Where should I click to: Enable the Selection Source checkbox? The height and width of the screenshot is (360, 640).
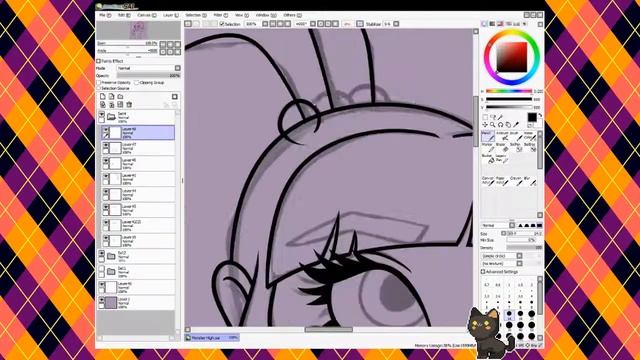99,88
